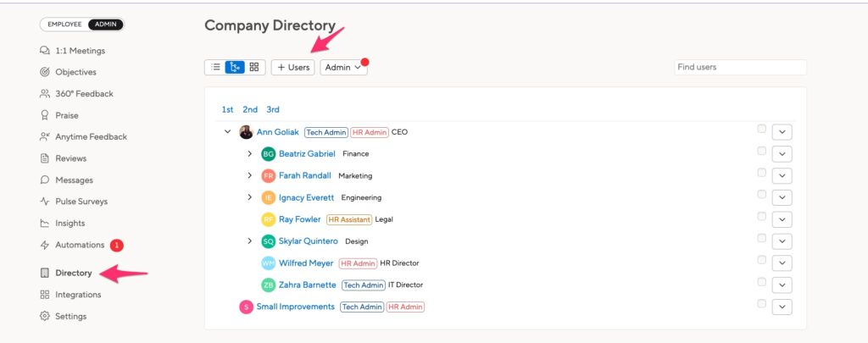Select Ann Goliak's row checkbox

coord(762,129)
